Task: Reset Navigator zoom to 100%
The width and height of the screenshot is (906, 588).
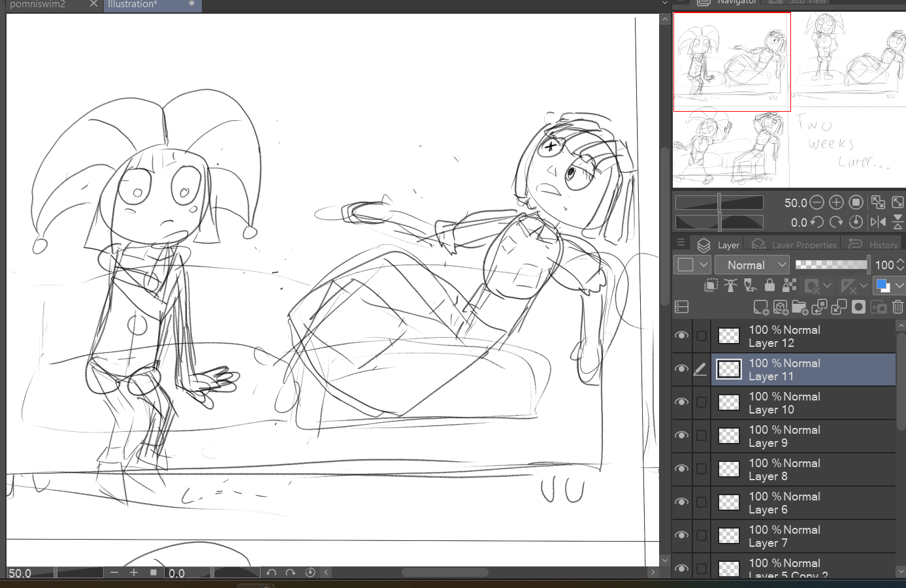Action: 856,203
